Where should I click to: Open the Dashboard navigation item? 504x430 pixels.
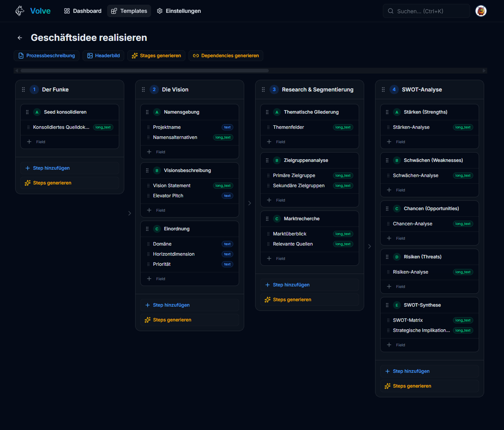click(83, 11)
